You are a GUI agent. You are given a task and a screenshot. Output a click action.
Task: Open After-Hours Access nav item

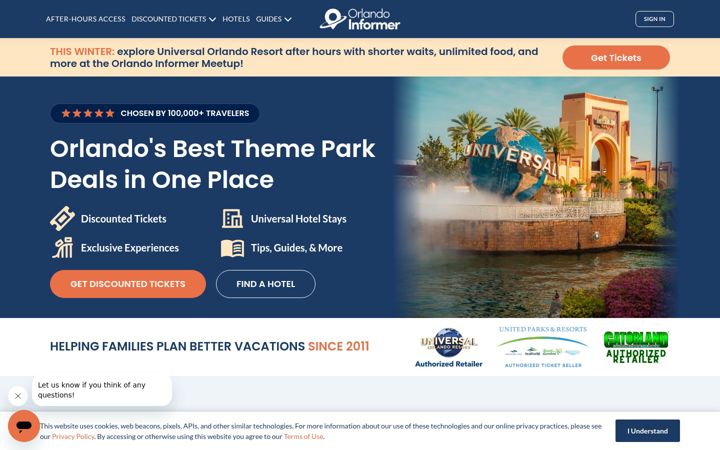click(85, 19)
